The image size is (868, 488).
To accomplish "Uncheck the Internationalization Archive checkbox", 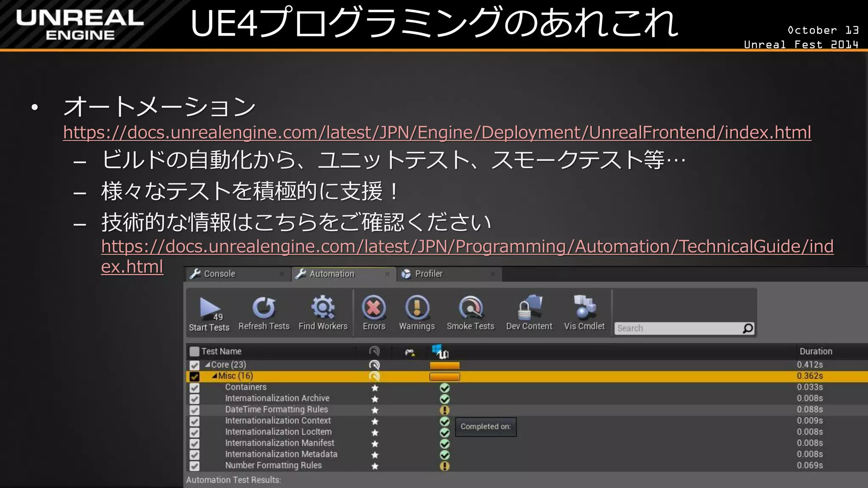I will (x=195, y=399).
